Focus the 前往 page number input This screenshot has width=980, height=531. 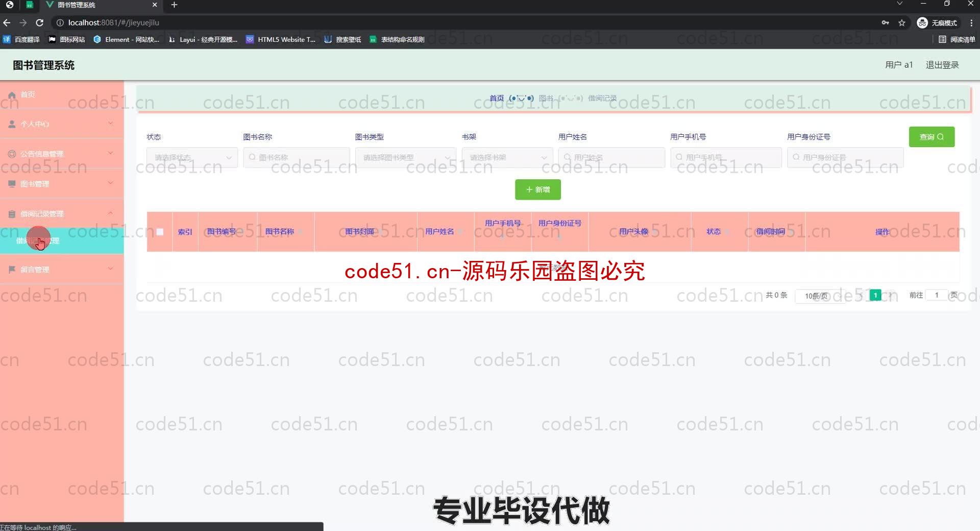point(936,295)
